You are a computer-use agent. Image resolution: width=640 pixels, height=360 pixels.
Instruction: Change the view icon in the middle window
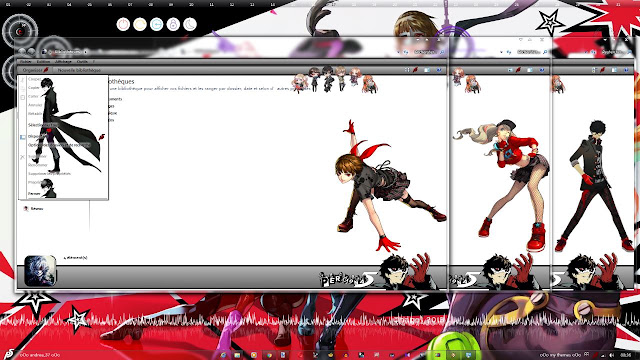510,70
